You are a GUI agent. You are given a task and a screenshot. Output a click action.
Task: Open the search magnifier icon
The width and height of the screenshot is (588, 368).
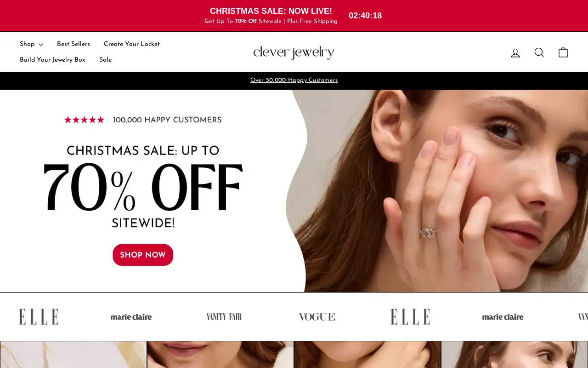[x=539, y=52]
